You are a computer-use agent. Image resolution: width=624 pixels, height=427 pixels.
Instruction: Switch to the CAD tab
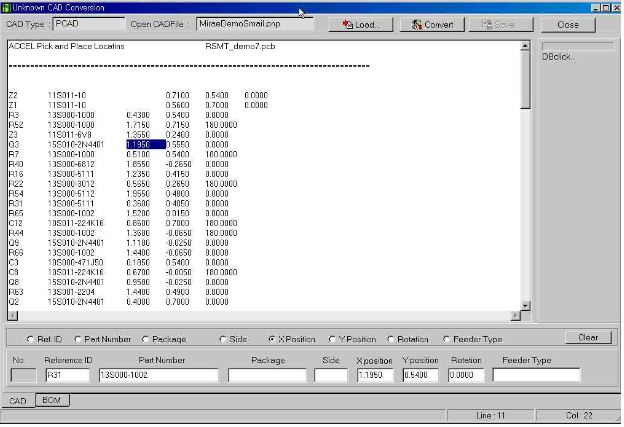point(18,401)
